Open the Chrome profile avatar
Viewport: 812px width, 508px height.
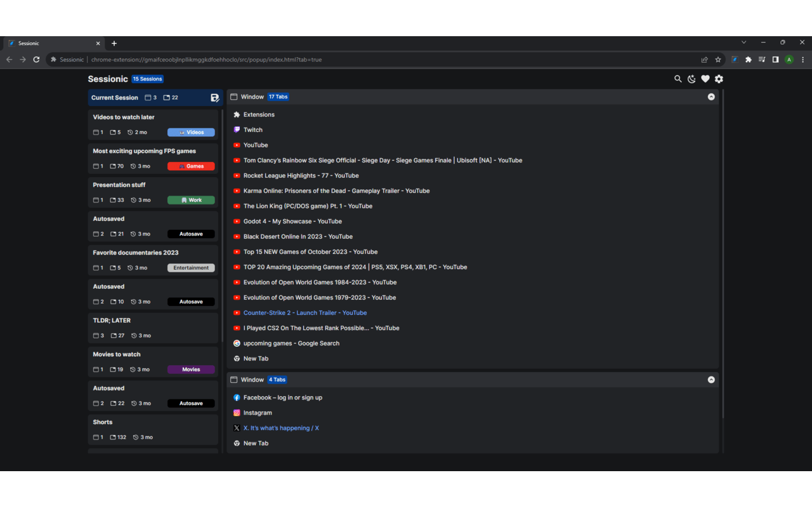(789, 60)
